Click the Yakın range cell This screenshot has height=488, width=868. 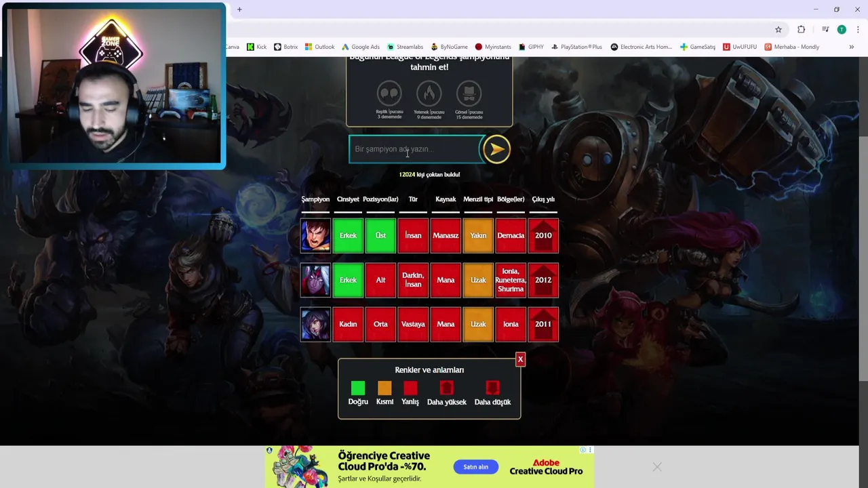click(478, 235)
